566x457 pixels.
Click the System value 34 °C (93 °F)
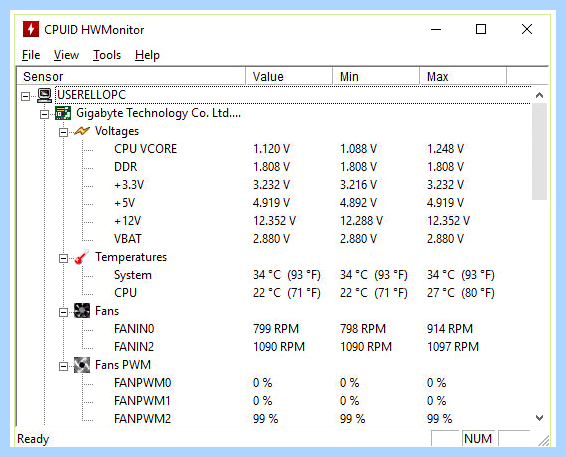tap(287, 275)
